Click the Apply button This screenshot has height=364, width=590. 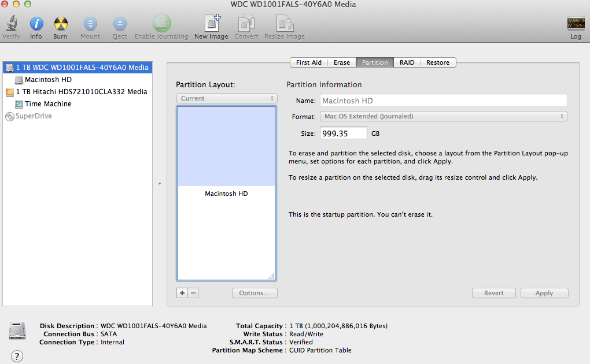point(544,293)
